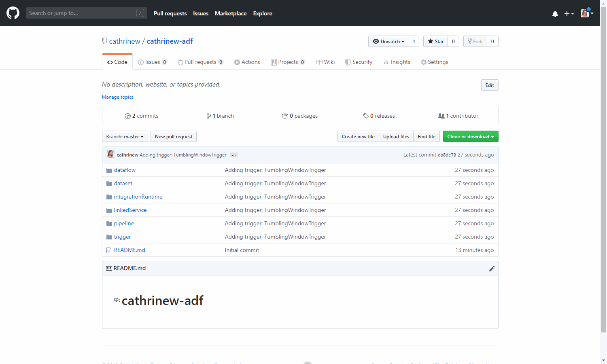Follow the Manage topics link

coord(117,97)
